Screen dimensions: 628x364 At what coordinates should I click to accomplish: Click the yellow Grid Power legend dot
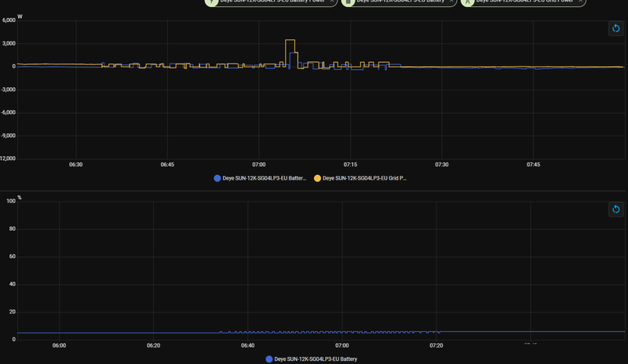pos(317,178)
